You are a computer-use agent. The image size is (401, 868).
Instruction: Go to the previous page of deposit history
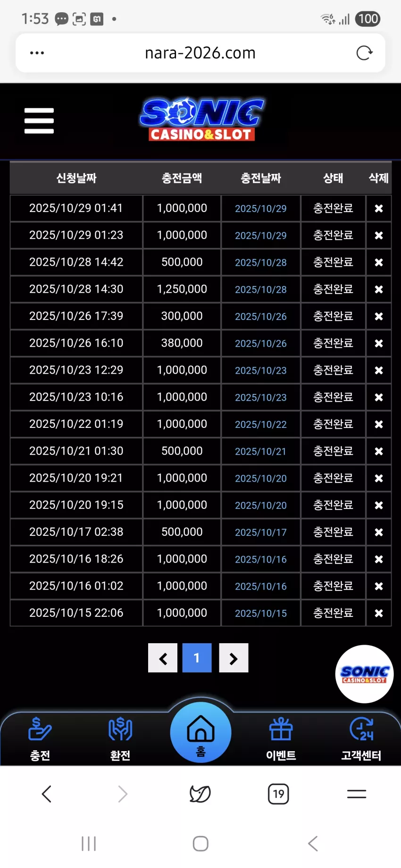point(163,658)
